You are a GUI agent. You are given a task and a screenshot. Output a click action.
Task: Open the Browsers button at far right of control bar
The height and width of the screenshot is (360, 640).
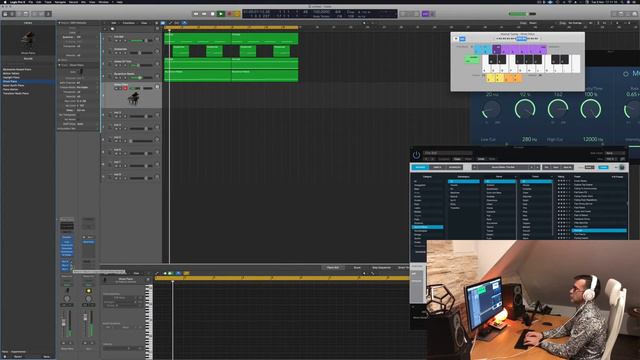[x=635, y=14]
